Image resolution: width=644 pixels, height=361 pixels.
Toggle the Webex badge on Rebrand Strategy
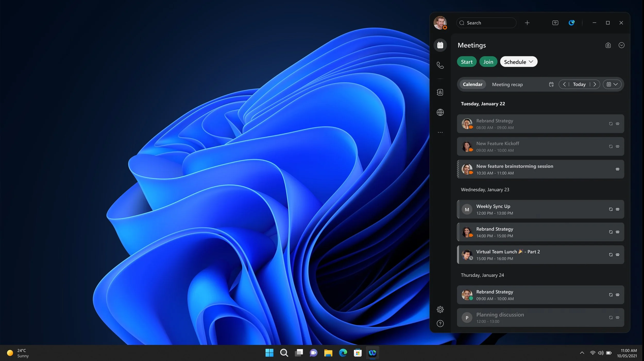617,232
